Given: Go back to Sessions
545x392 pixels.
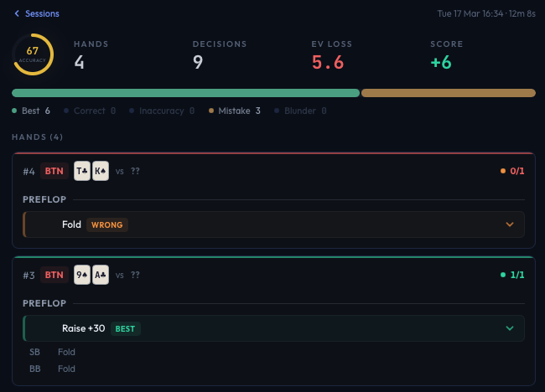Looking at the screenshot, I should point(36,13).
